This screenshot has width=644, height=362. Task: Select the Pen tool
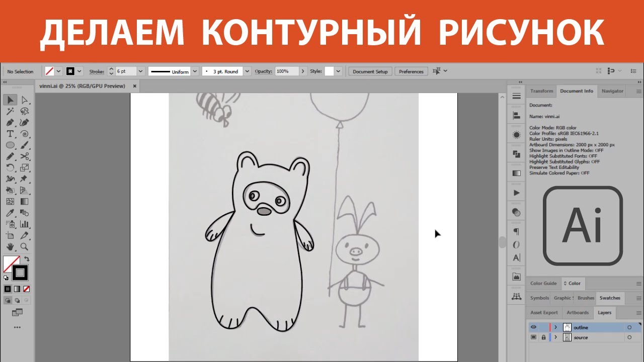(x=10, y=123)
